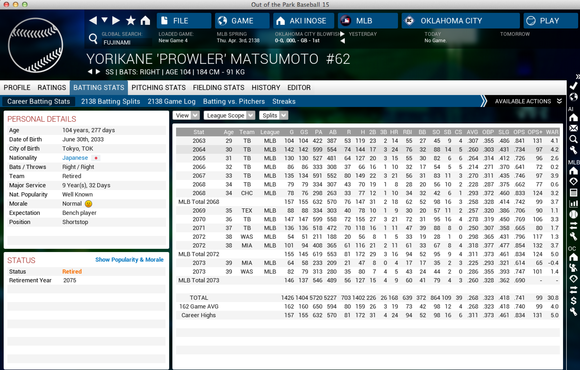Click the global search magnifier icon
Image resolution: width=580 pixels, height=370 pixels.
click(x=93, y=38)
